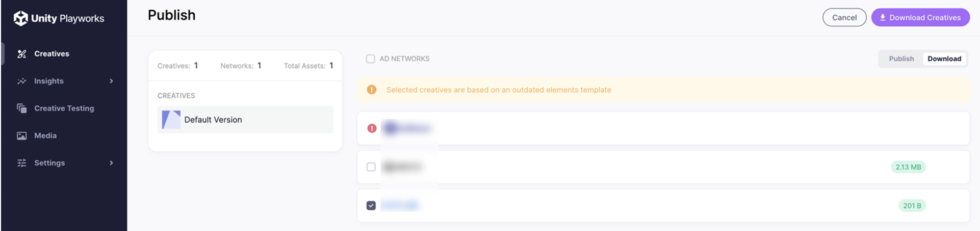Check the unchecked network with 2.13 MB
The image size is (980, 231).
pyautogui.click(x=371, y=167)
